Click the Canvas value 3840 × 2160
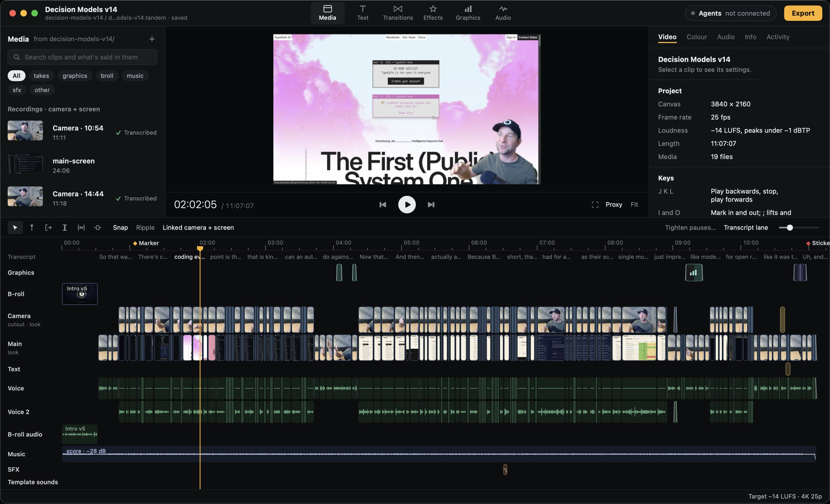 (730, 104)
